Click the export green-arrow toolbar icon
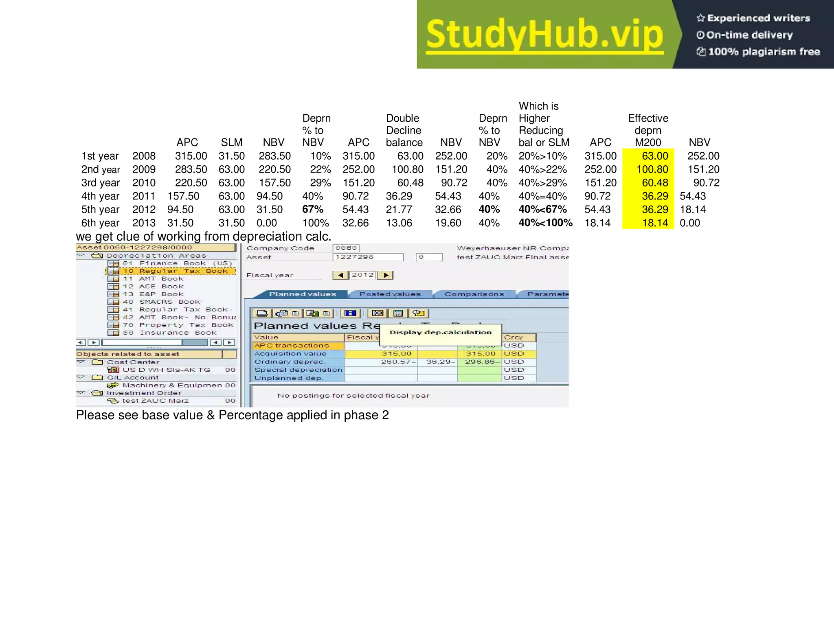Viewport: 834px width, 644px height. click(x=313, y=313)
